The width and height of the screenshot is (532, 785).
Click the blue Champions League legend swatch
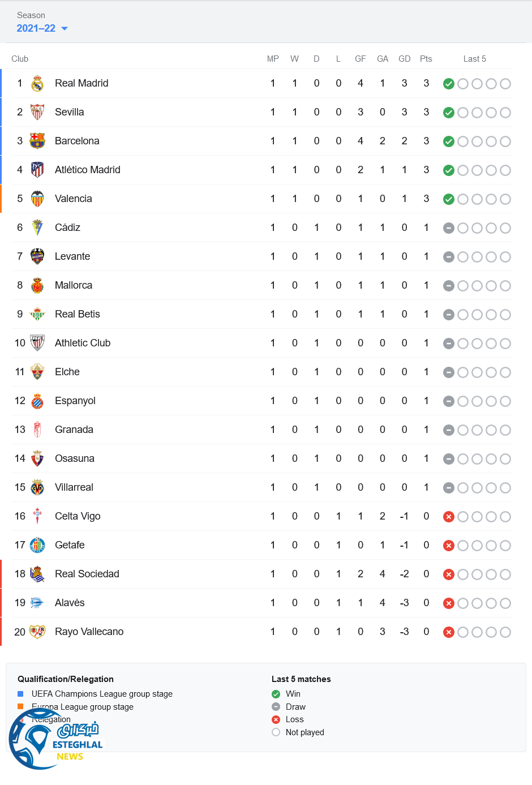pos(20,694)
